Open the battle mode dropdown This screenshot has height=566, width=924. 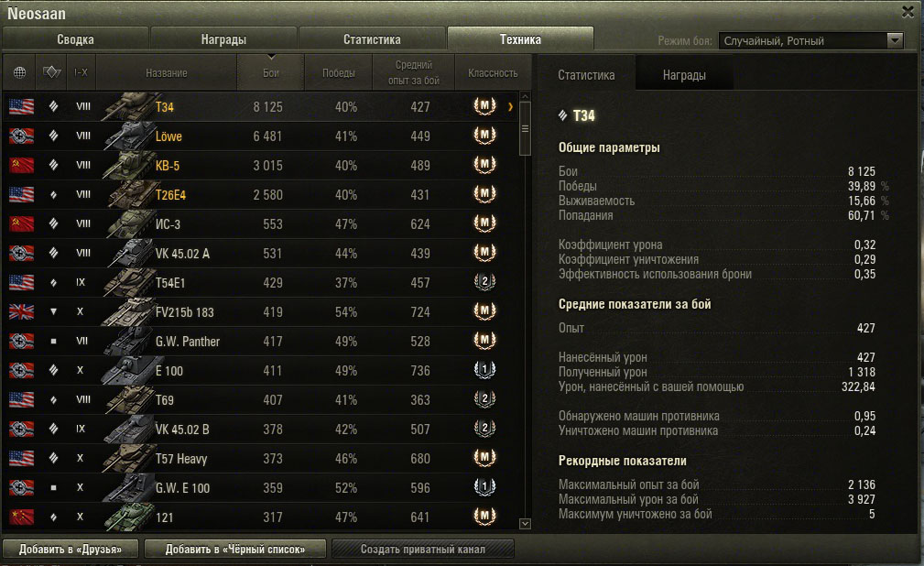point(895,40)
